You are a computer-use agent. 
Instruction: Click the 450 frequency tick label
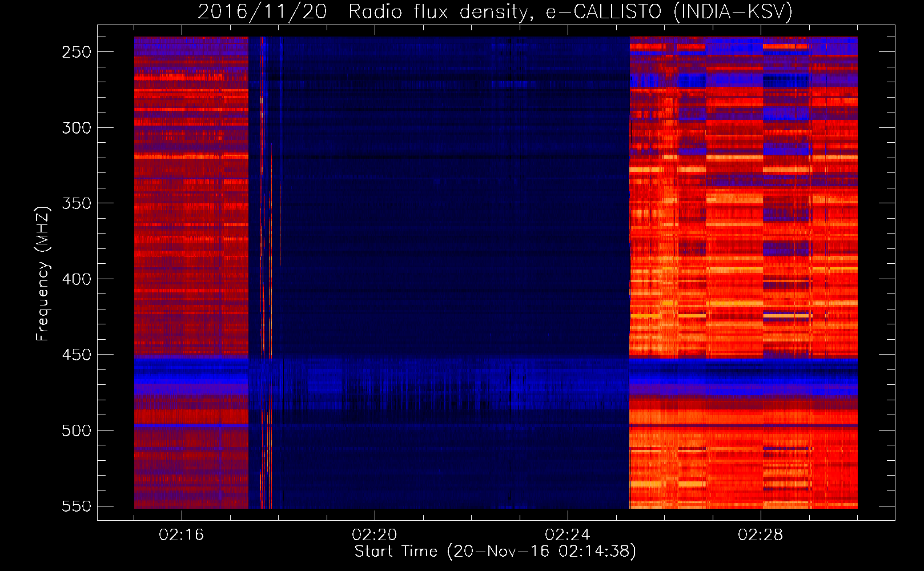77,355
